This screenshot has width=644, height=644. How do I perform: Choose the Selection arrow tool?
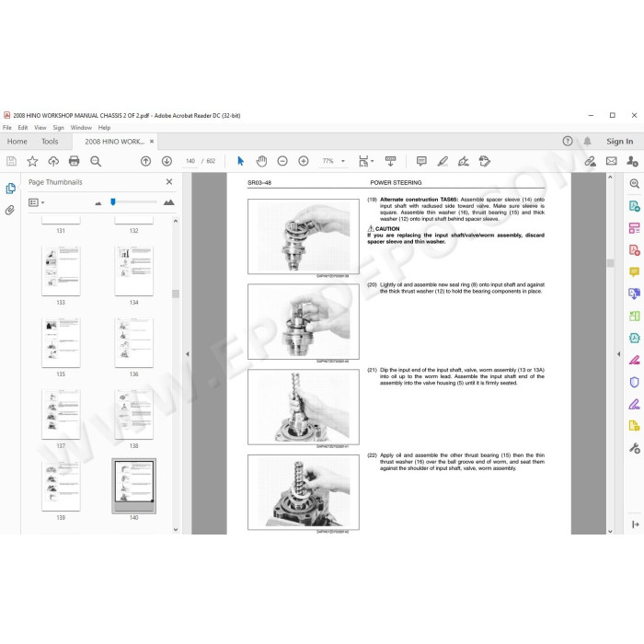pos(241,161)
